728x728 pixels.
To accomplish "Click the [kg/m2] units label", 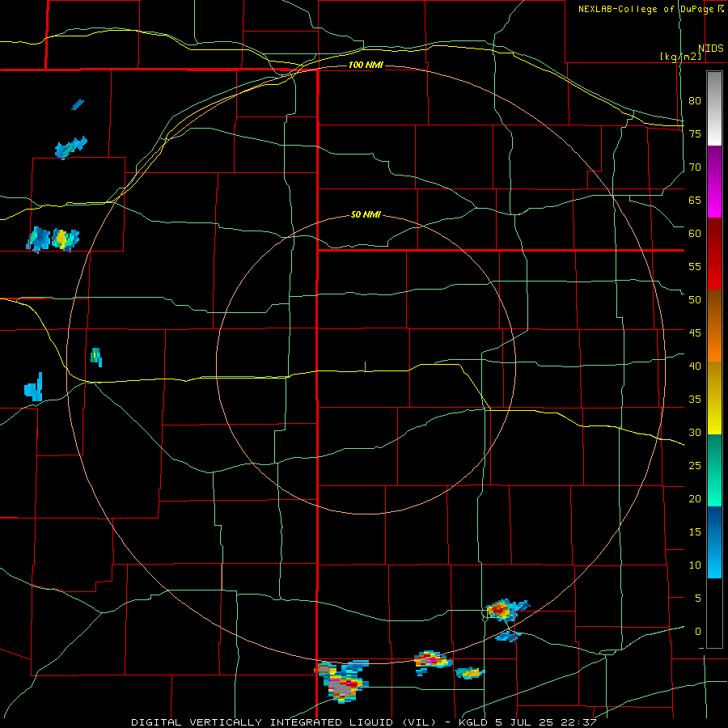I will coord(680,57).
